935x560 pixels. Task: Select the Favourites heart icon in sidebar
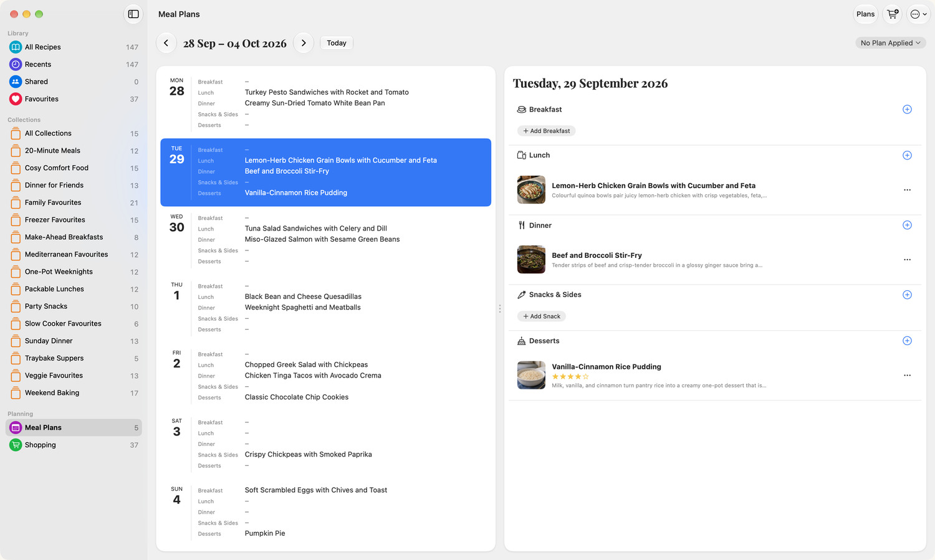pos(16,99)
